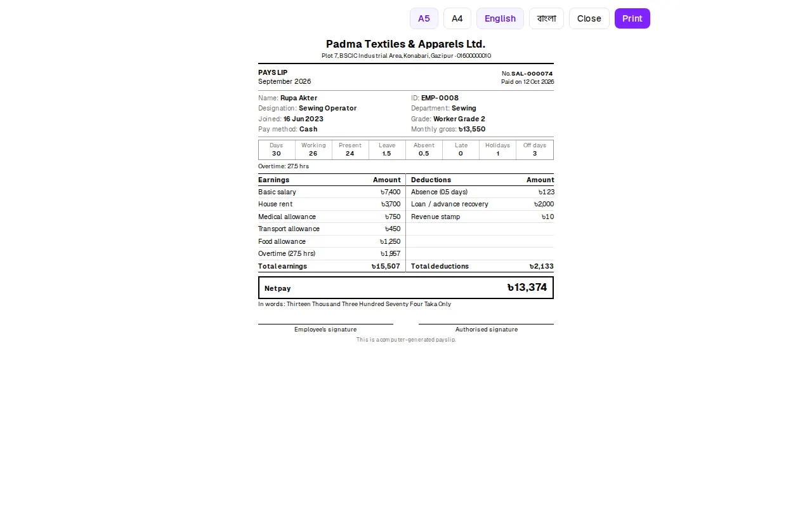Close the payslip preview
Screen dimensions: 812x508
(x=589, y=18)
